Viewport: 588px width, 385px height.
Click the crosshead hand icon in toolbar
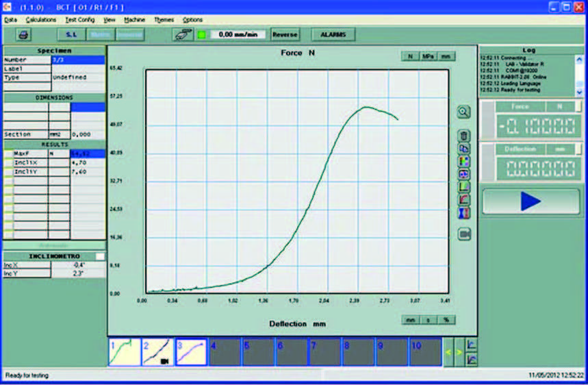click(183, 34)
